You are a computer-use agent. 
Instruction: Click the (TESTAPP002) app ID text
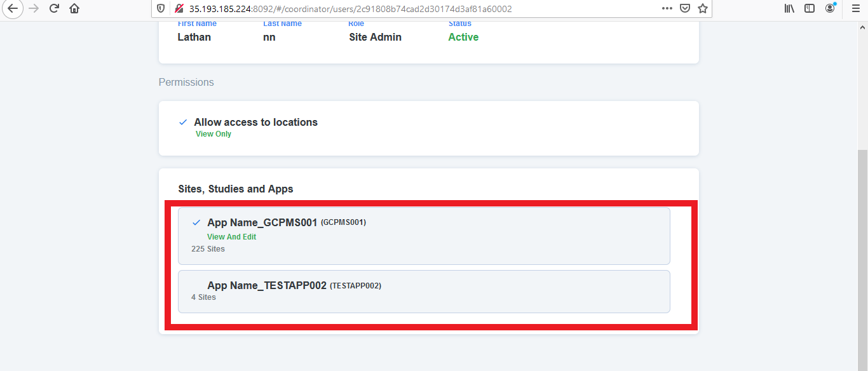pyautogui.click(x=355, y=286)
